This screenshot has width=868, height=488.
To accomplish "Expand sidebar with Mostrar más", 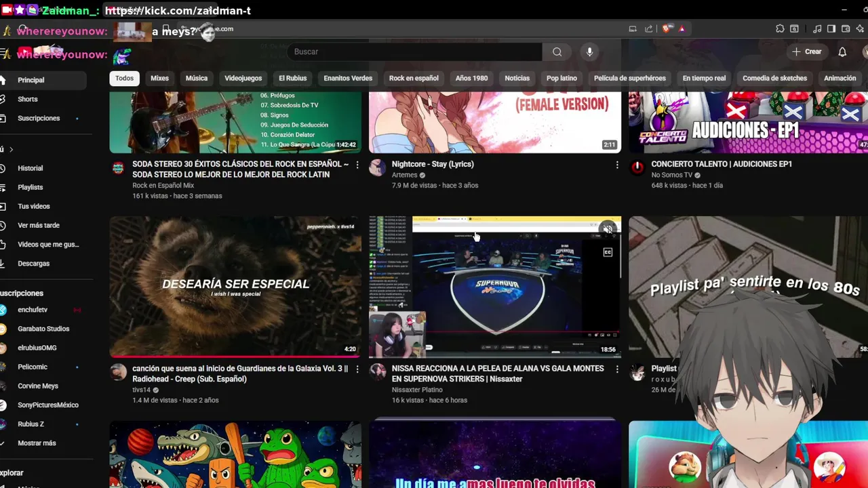I will (x=37, y=443).
